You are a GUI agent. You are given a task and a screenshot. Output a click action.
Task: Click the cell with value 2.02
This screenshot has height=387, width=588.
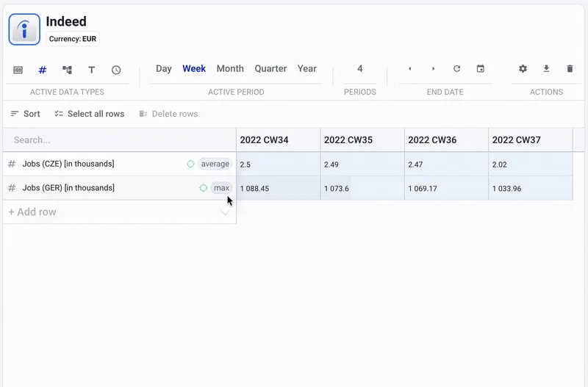[x=530, y=164]
